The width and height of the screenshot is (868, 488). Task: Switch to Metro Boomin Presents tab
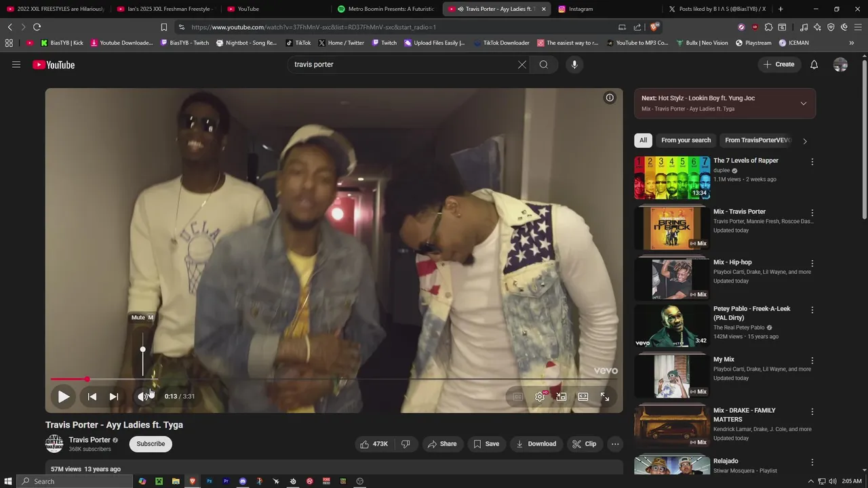[385, 9]
